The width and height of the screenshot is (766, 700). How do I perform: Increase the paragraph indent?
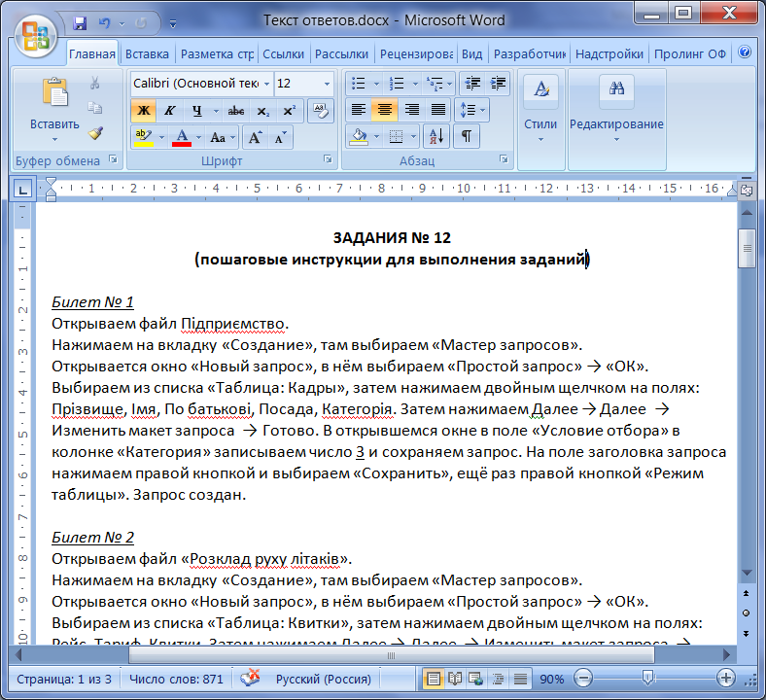(x=498, y=84)
